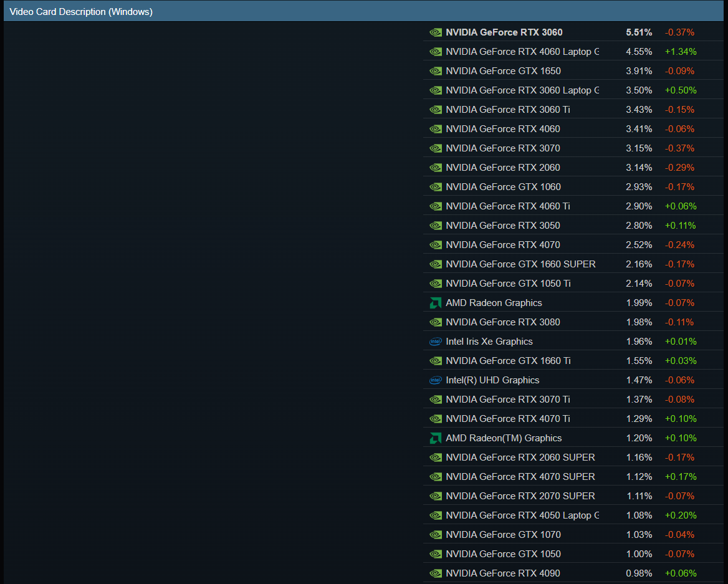The image size is (728, 584).
Task: Click the NVIDIA logo next to GTX 1050
Action: click(x=436, y=554)
